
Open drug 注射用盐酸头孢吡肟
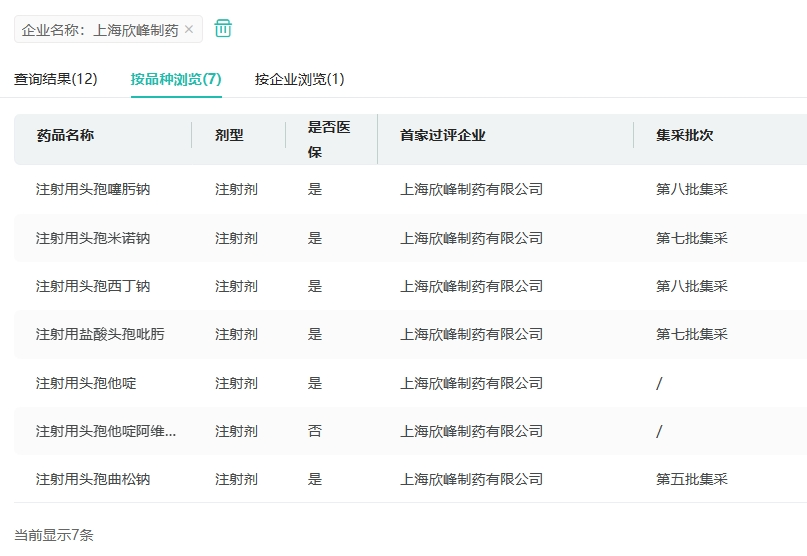[x=100, y=334]
